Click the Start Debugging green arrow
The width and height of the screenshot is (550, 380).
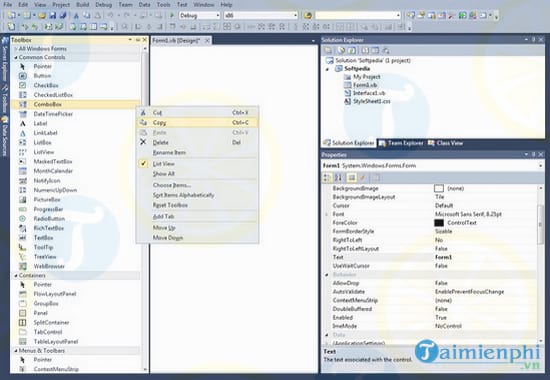coord(172,15)
